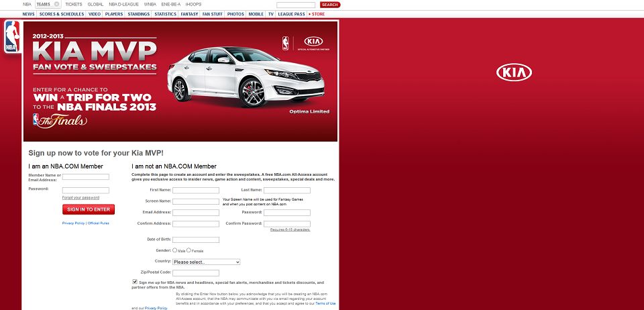
Task: Open the FANTASY tab
Action: click(189, 14)
